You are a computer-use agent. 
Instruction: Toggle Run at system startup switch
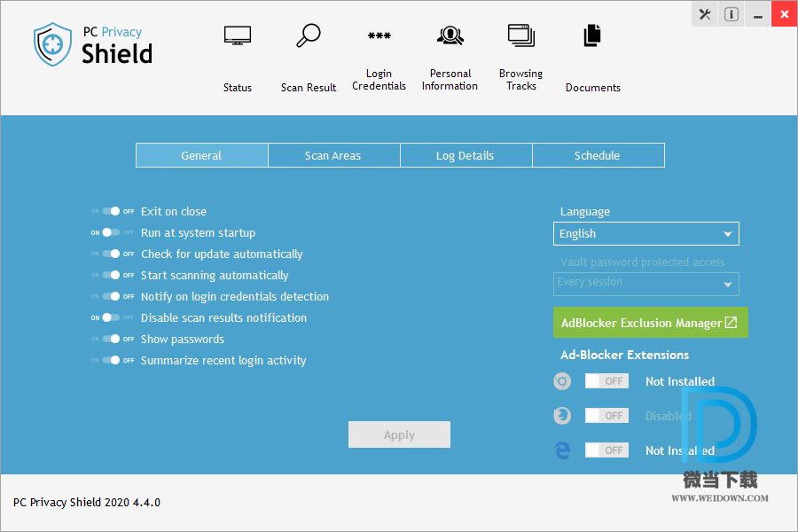(x=112, y=232)
